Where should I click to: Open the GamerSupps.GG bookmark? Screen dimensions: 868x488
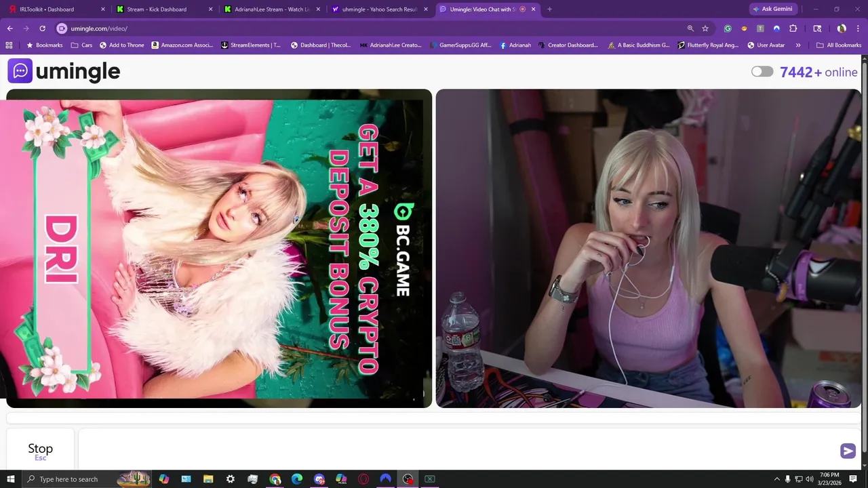(x=460, y=45)
